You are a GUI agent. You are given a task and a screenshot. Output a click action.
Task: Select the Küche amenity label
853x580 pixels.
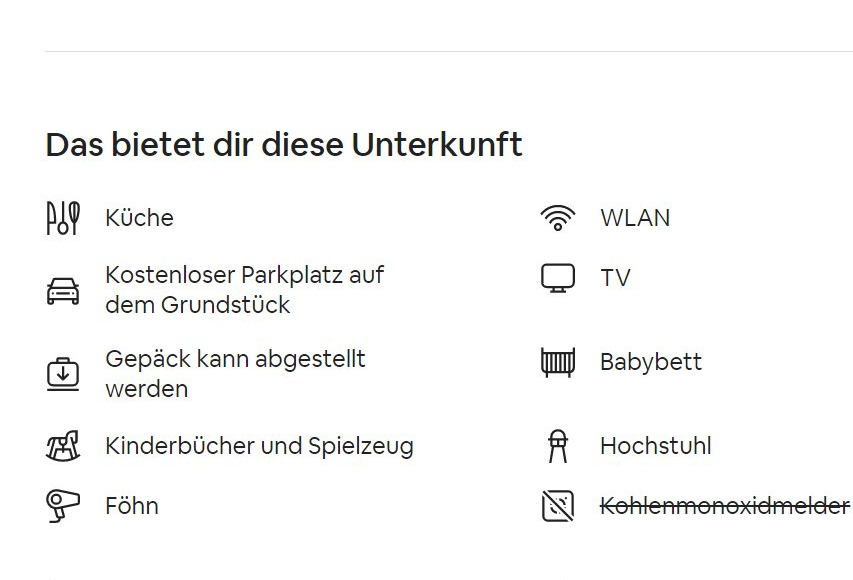point(139,218)
